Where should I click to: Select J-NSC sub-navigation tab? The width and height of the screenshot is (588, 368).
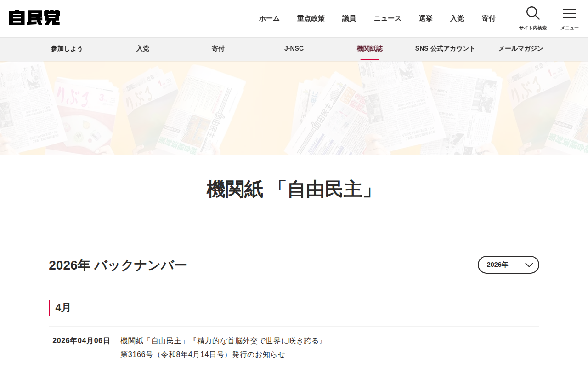[x=294, y=49]
